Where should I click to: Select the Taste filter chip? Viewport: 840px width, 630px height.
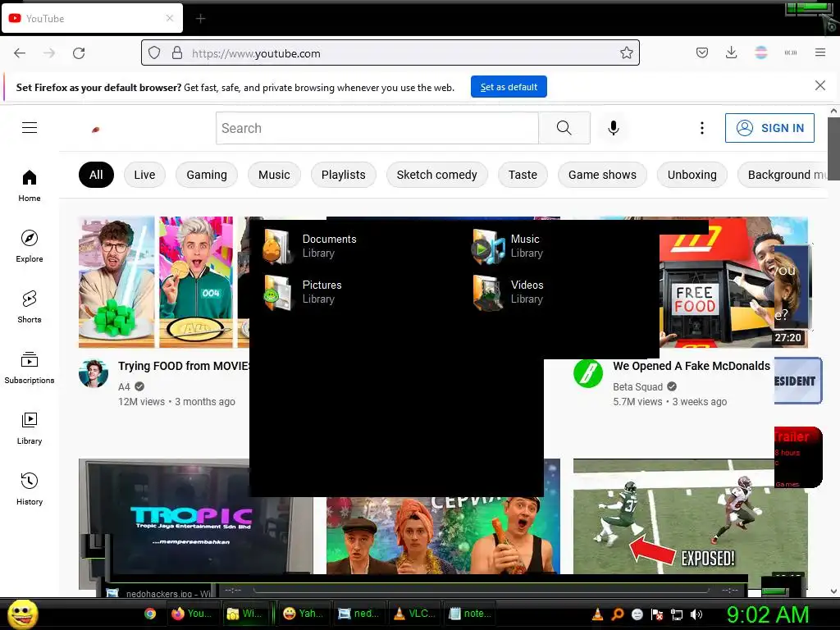coord(523,175)
